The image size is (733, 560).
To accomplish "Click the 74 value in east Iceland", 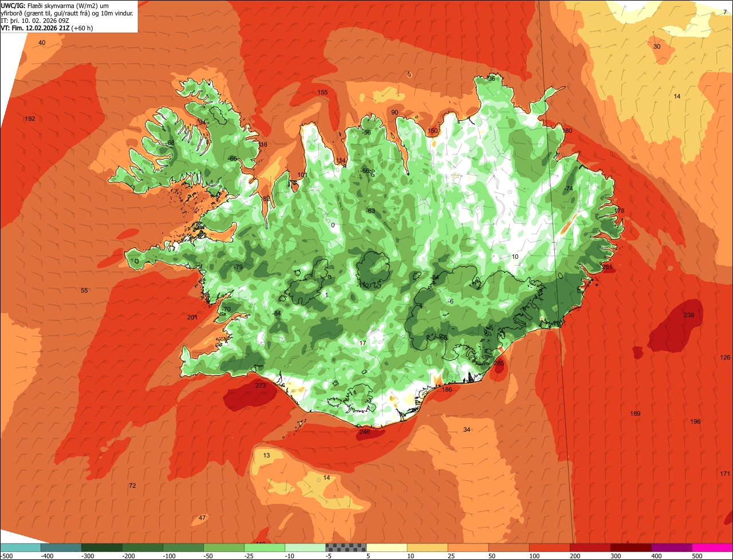I will 569,188.
